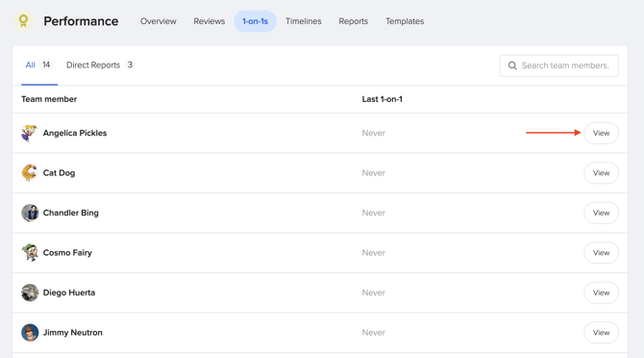
Task: Click Diego Huerta's profile photo
Action: [30, 293]
